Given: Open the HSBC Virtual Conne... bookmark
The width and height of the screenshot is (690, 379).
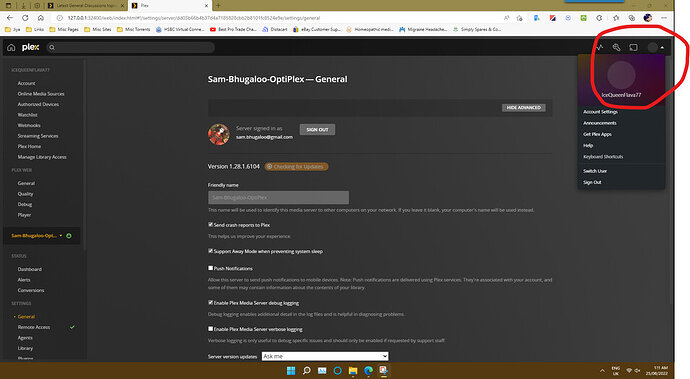Looking at the screenshot, I should coord(180,29).
